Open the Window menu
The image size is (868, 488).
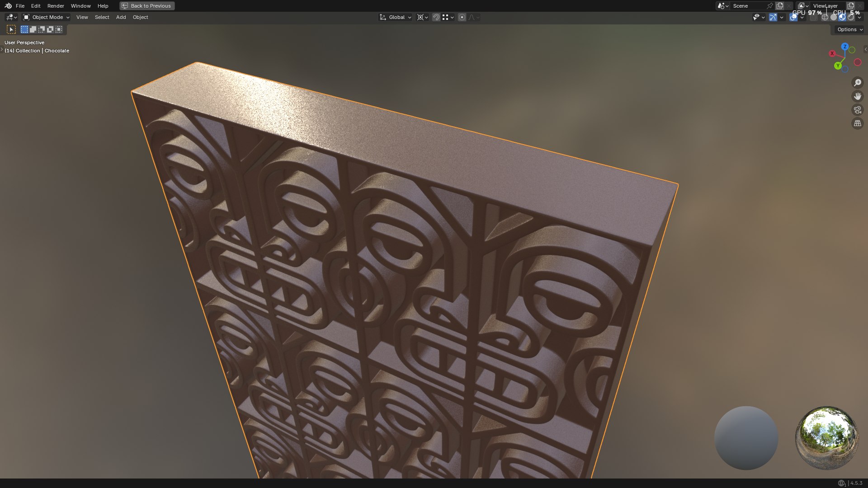[x=80, y=6]
